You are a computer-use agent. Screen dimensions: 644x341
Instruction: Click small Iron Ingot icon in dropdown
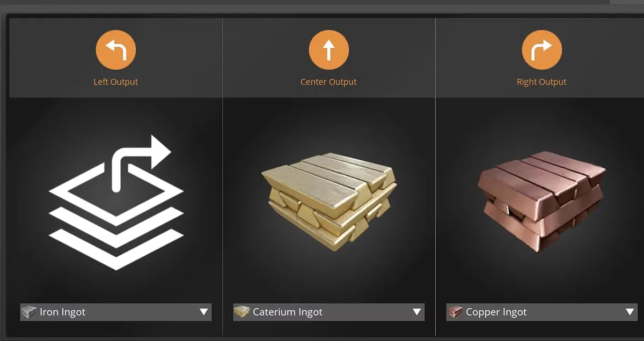28,312
